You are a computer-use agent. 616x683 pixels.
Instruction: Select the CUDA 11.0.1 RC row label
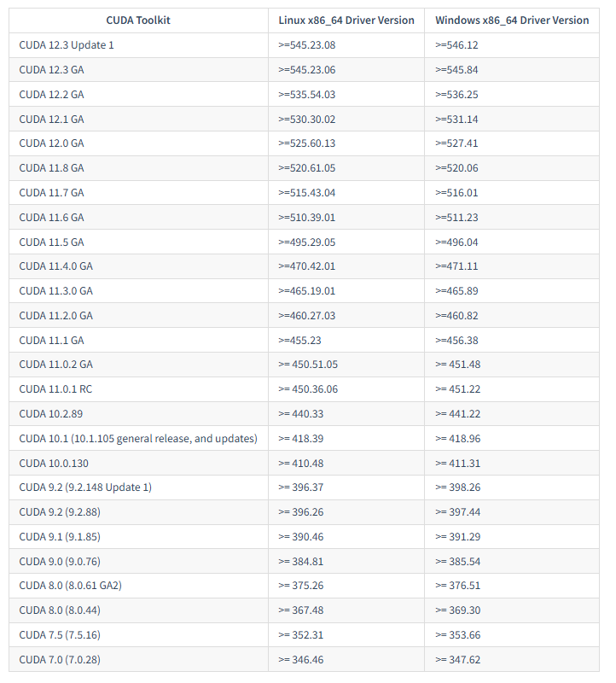55,389
